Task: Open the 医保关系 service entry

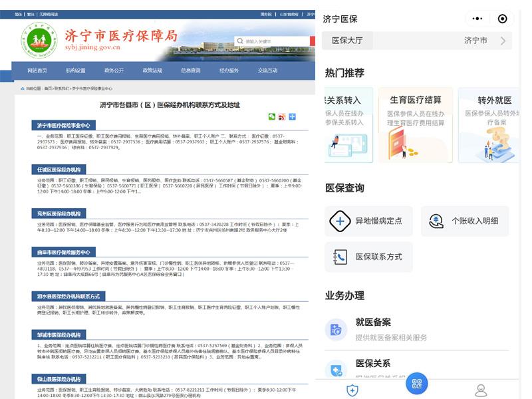Action: coord(417,368)
